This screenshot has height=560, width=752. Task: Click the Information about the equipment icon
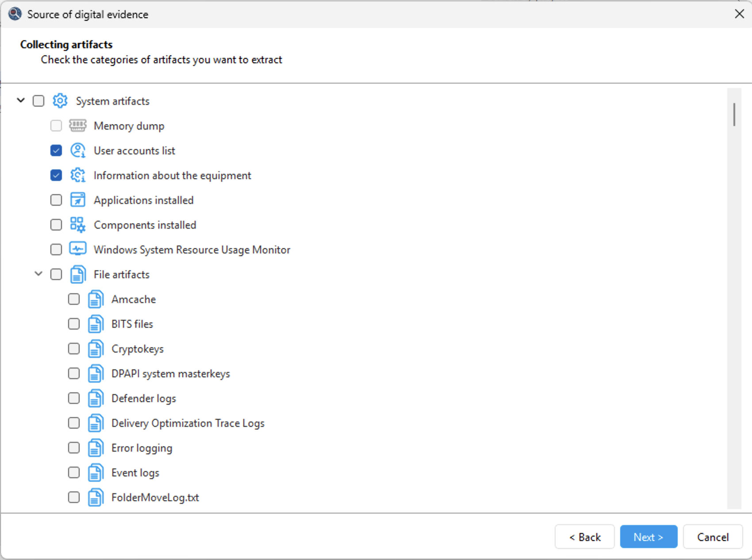78,175
